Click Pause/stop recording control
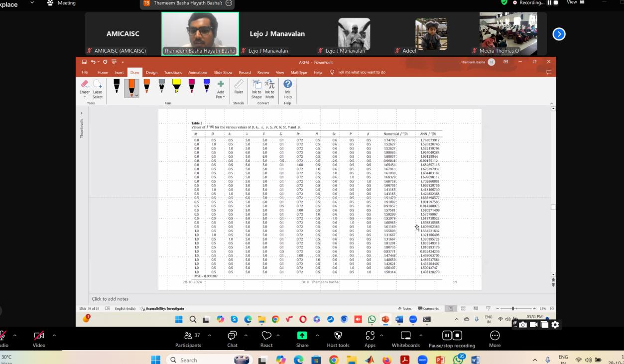Screen dimensions: 624x364 pos(452,339)
